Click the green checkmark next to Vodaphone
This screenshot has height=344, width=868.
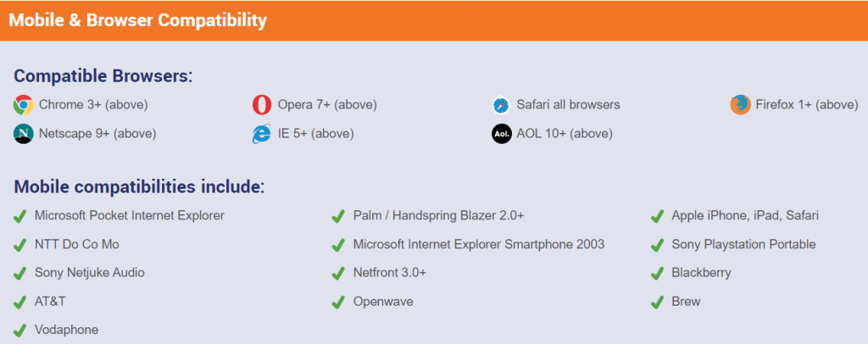point(20,330)
